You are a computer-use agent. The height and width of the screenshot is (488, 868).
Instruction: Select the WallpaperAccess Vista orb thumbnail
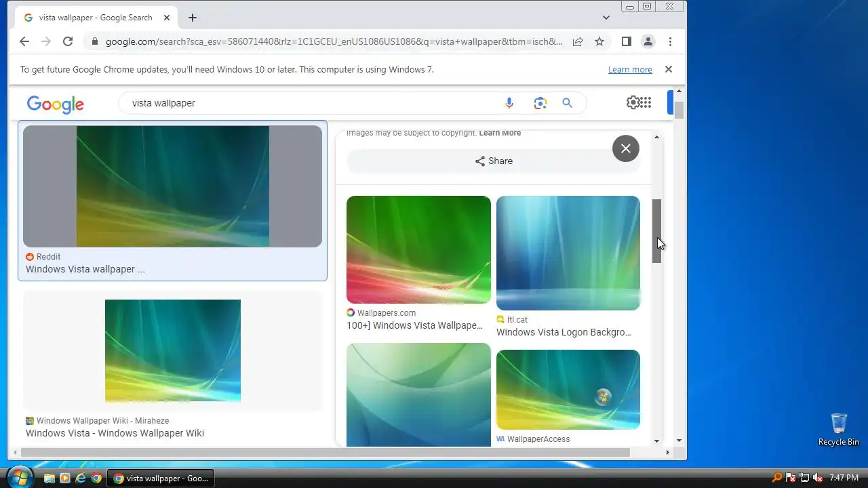tap(568, 390)
